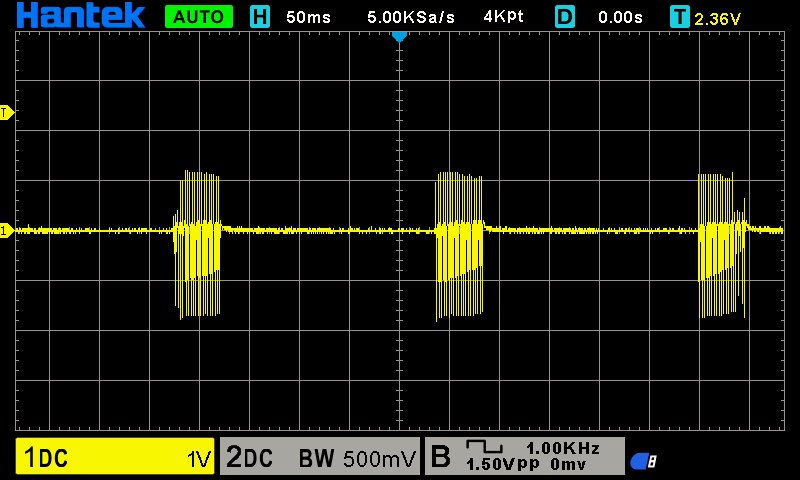The image size is (800, 480).
Task: Click the 1.50Vpp amplitude readout
Action: coord(503,464)
